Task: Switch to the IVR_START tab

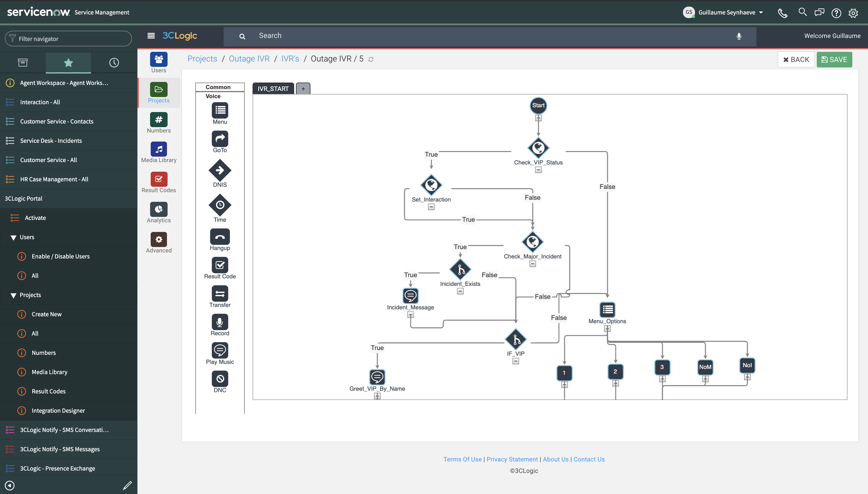Action: pyautogui.click(x=274, y=88)
